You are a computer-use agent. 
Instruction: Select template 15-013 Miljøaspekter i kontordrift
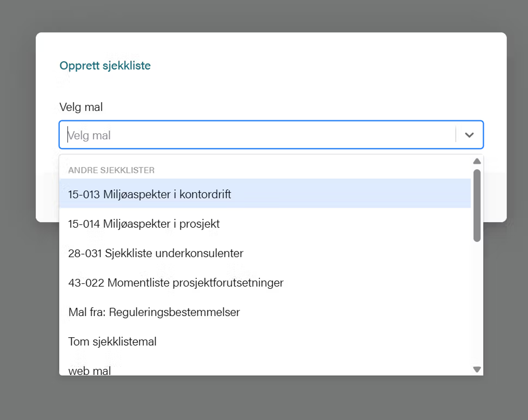(x=150, y=194)
